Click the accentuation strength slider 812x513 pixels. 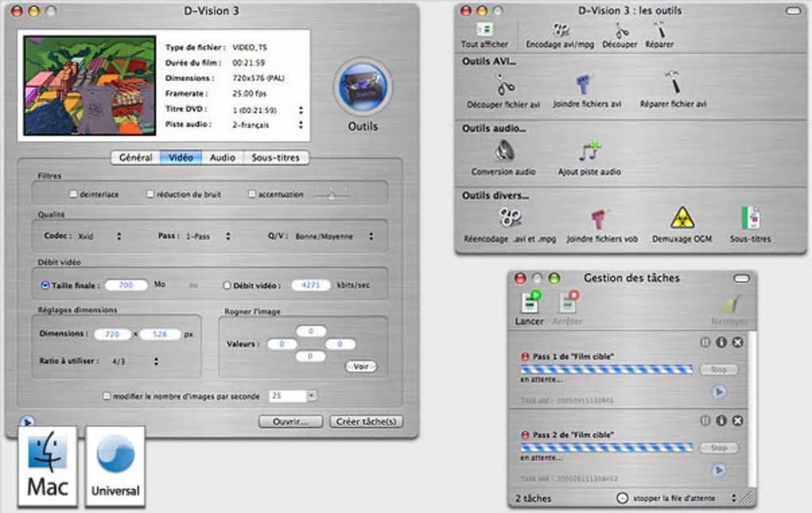tap(331, 195)
